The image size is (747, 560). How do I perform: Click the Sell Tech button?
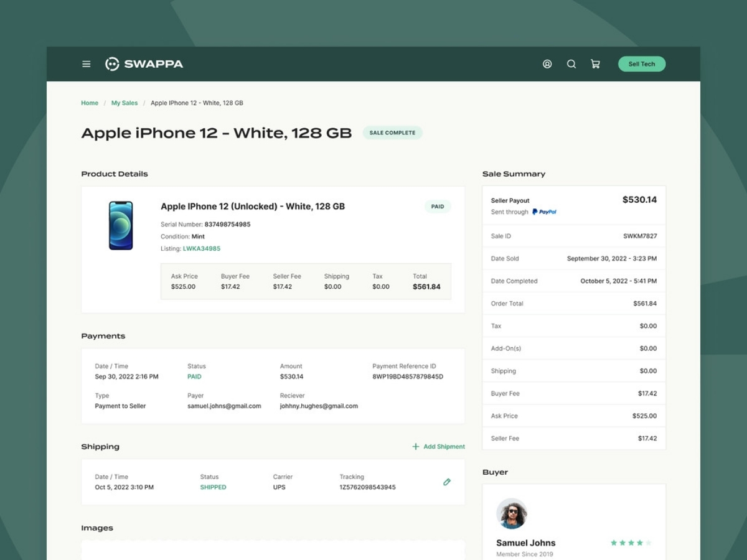(x=642, y=64)
